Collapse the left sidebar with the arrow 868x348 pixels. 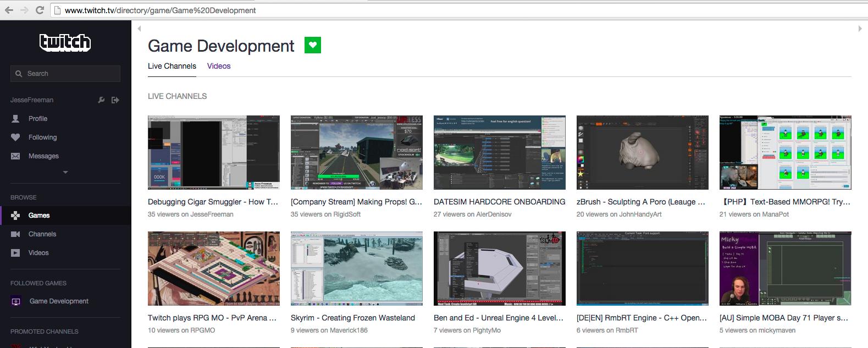[x=139, y=29]
